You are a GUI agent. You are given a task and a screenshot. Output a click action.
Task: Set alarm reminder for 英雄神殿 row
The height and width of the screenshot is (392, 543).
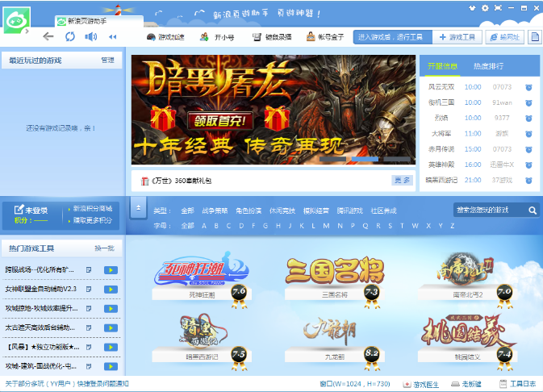click(528, 165)
